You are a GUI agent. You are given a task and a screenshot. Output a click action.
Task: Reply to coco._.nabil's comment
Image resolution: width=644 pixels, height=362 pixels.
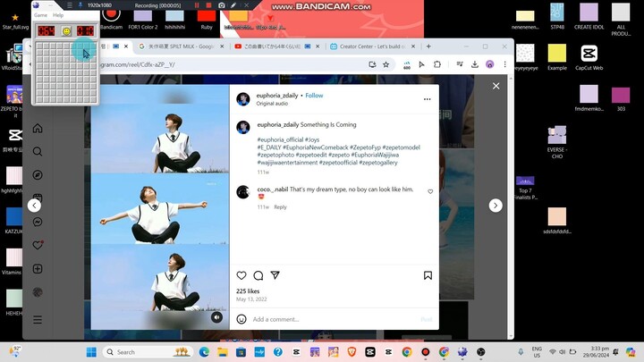pos(281,207)
